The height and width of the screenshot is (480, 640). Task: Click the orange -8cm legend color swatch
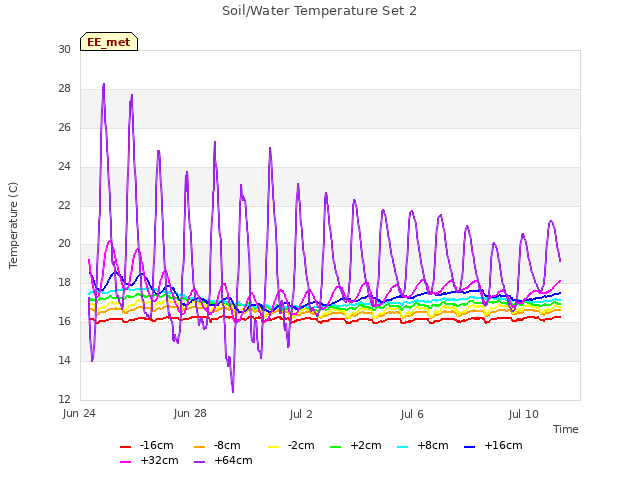pyautogui.click(x=200, y=447)
